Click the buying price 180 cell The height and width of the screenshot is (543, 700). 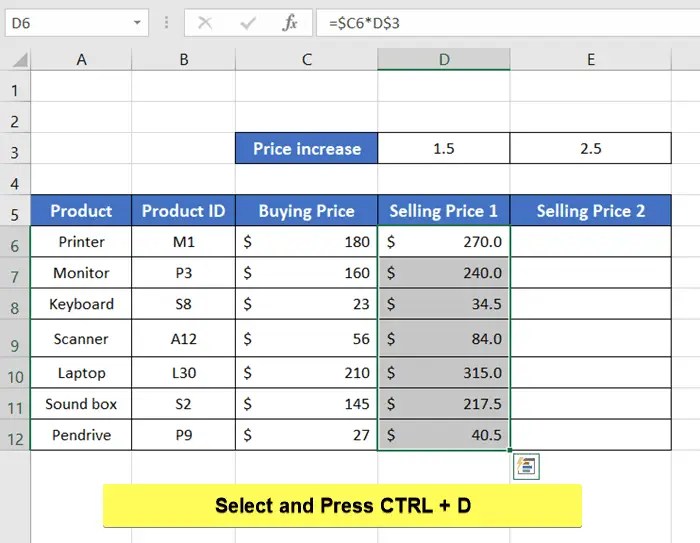tap(306, 242)
